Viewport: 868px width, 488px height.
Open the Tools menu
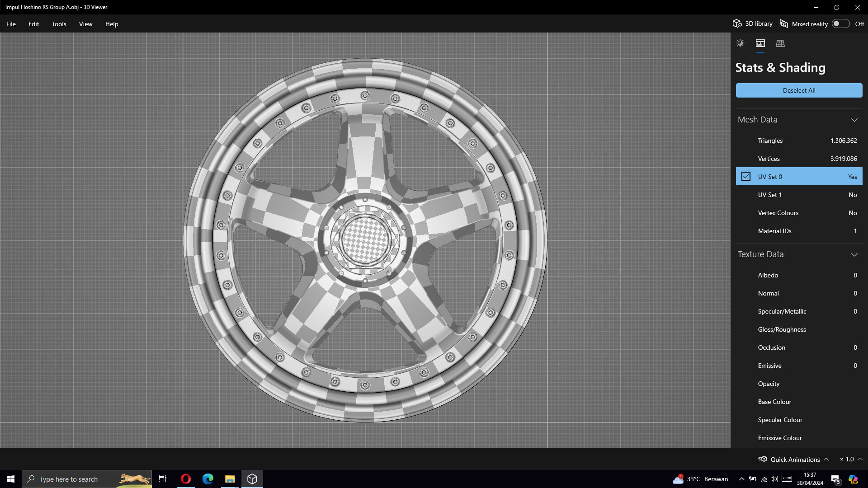(x=59, y=24)
